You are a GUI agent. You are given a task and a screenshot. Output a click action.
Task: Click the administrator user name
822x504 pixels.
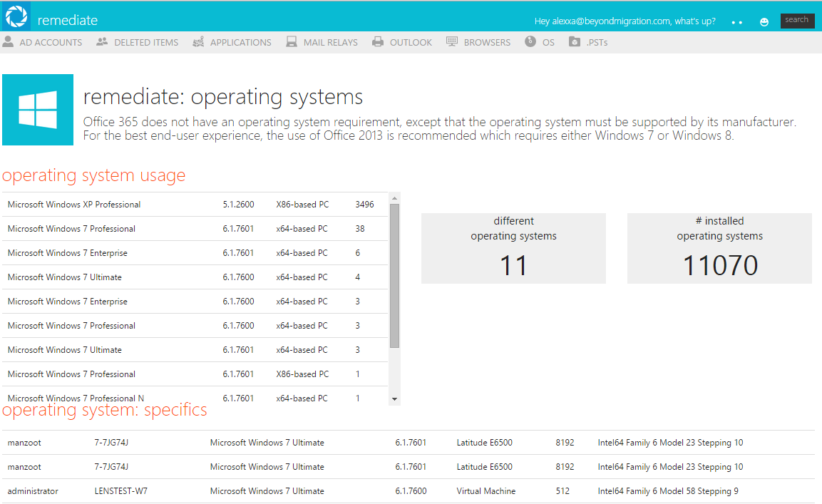pyautogui.click(x=33, y=491)
